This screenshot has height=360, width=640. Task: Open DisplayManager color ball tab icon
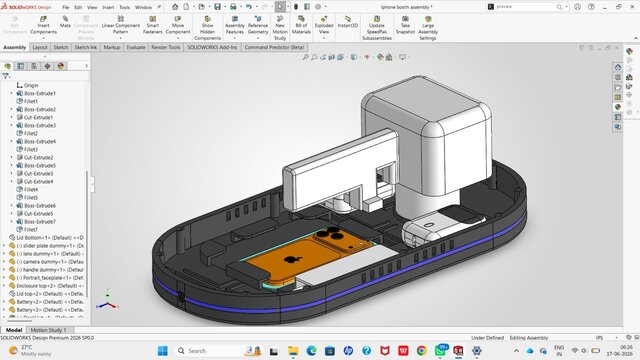61,66
